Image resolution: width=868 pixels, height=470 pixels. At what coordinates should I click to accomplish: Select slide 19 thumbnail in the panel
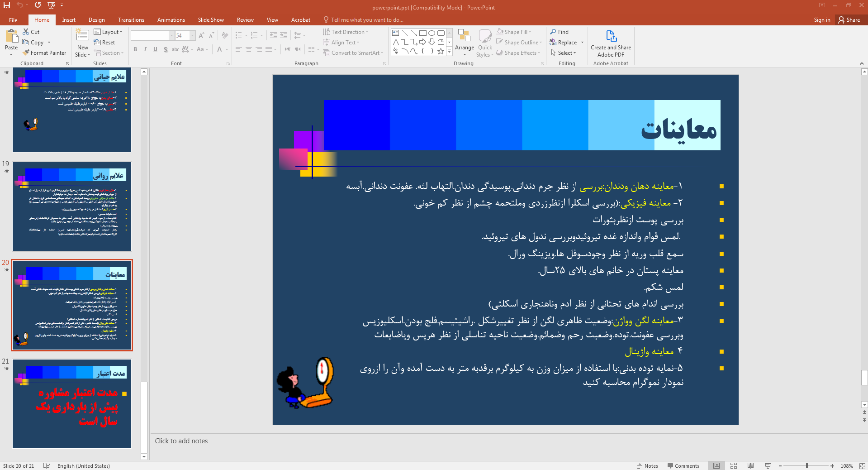pos(72,206)
